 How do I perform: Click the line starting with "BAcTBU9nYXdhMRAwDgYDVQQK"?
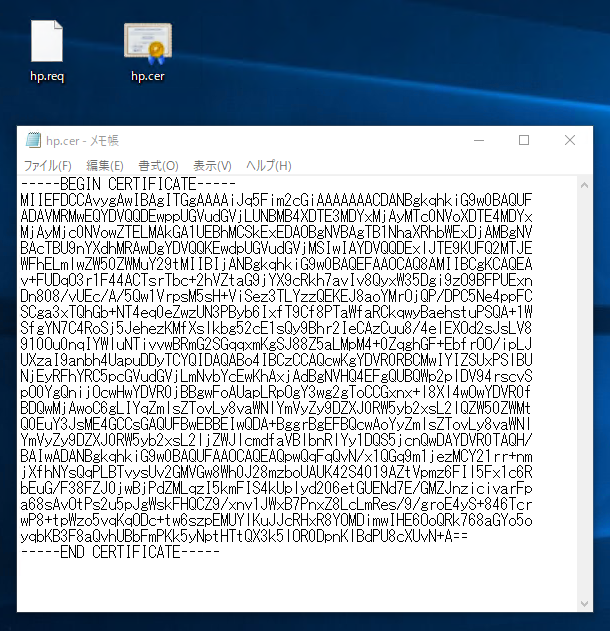(x=276, y=248)
